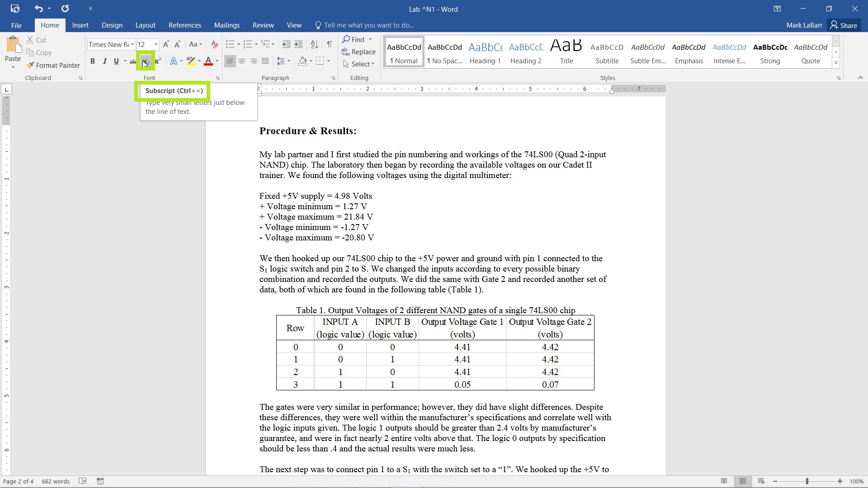Open the Insert menu tab
The width and height of the screenshot is (868, 488).
[x=80, y=25]
